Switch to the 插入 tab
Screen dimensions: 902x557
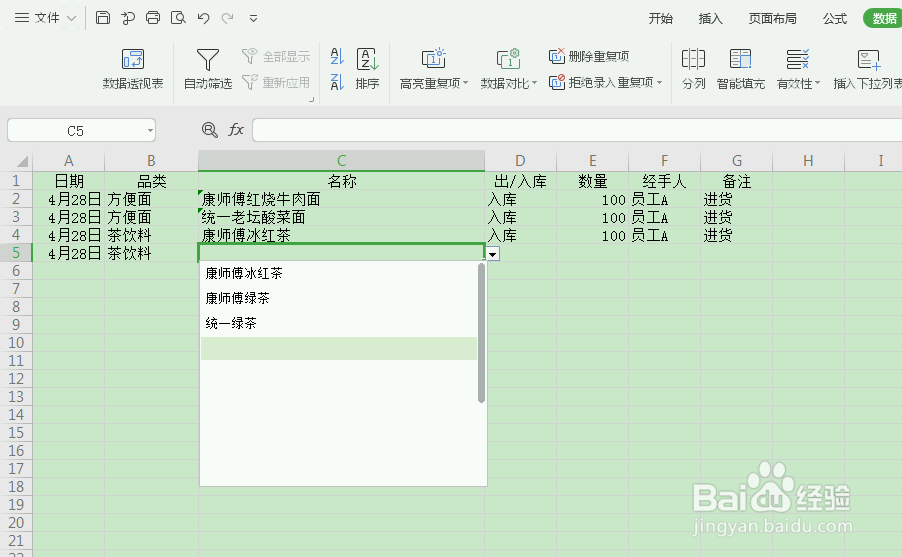[710, 18]
